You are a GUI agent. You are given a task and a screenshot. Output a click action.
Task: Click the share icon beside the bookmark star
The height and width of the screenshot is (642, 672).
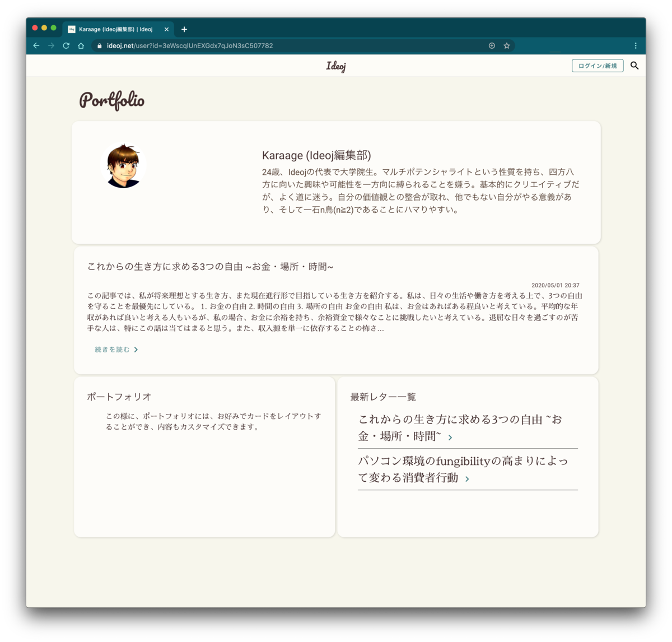pos(491,45)
